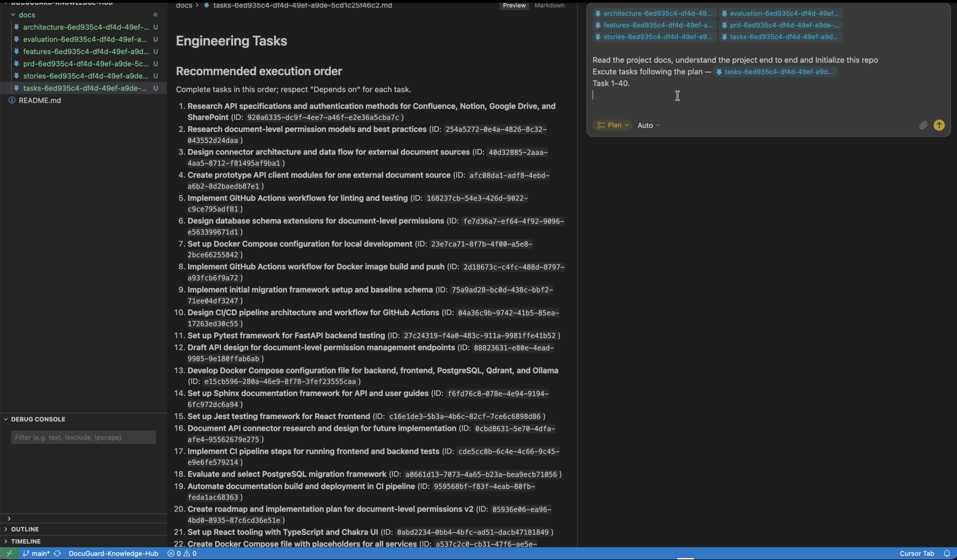This screenshot has width=957, height=560.
Task: Open prd-6ed935c4 file in explorer
Action: pyautogui.click(x=86, y=63)
